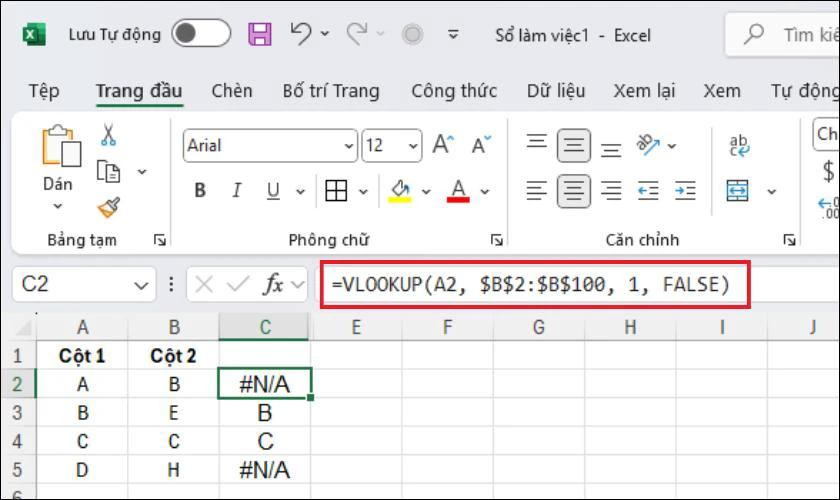The image size is (840, 500).
Task: Click the Wrap Text icon
Action: click(x=739, y=145)
